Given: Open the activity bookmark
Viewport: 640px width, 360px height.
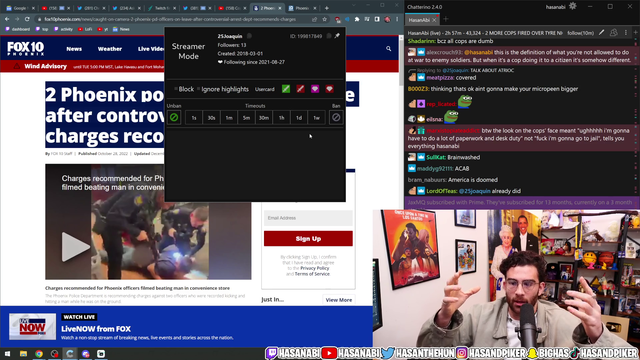Looking at the screenshot, I should click(x=63, y=29).
